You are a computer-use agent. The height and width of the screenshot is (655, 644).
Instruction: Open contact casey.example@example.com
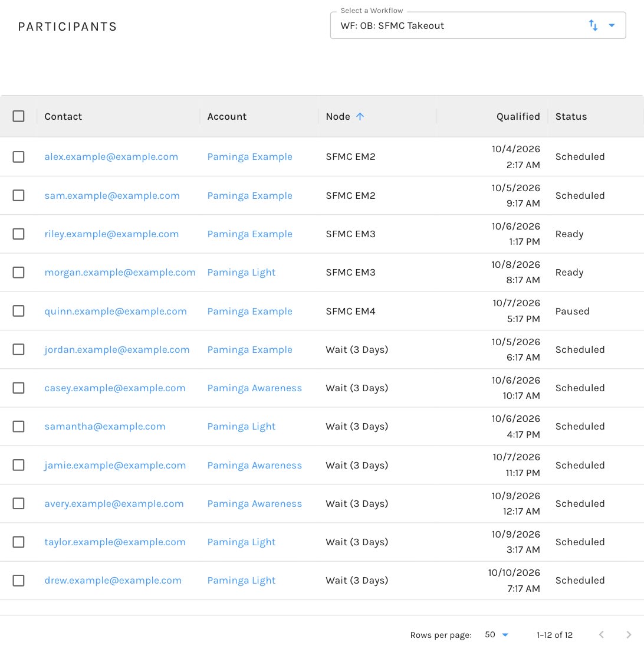coord(115,388)
